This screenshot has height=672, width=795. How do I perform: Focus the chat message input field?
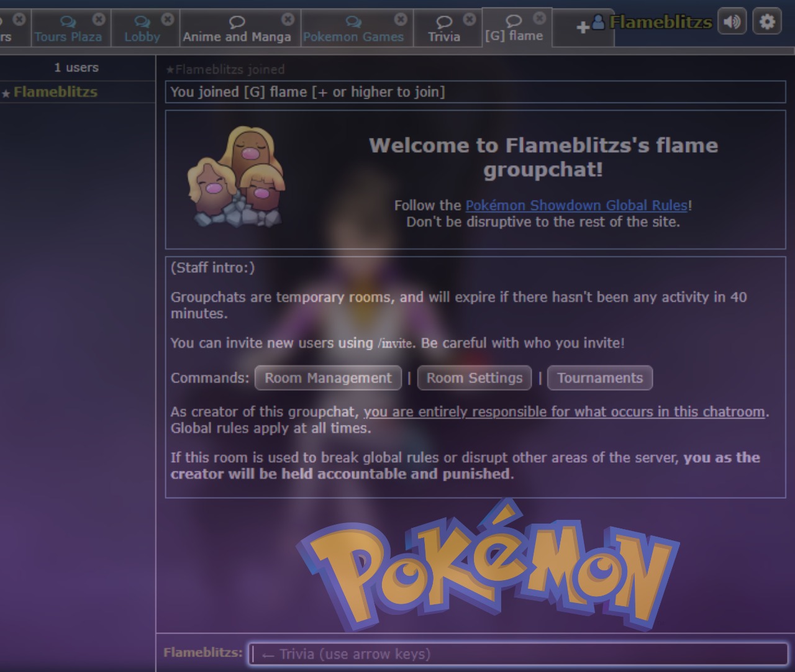(517, 654)
